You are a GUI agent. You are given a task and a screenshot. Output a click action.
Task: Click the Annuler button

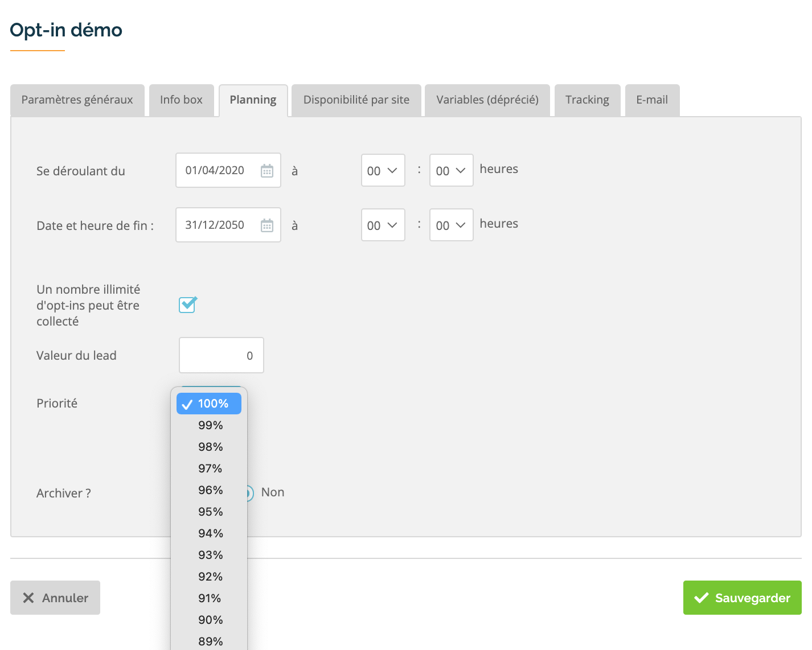pos(55,598)
